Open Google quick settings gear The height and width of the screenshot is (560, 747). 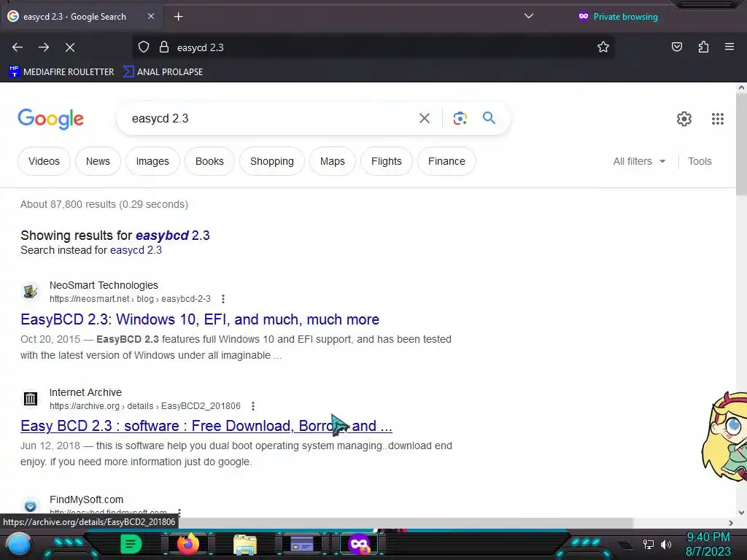[x=684, y=119]
